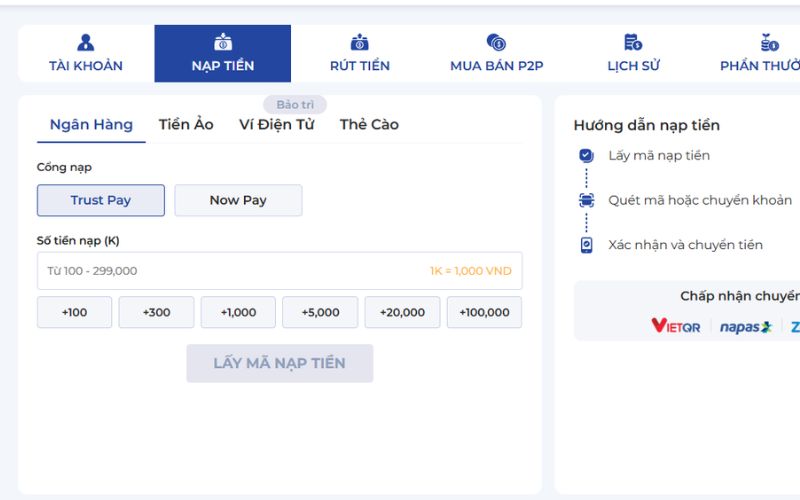Go to the Lịch Sử tab label
This screenshot has width=800, height=500.
click(x=633, y=66)
